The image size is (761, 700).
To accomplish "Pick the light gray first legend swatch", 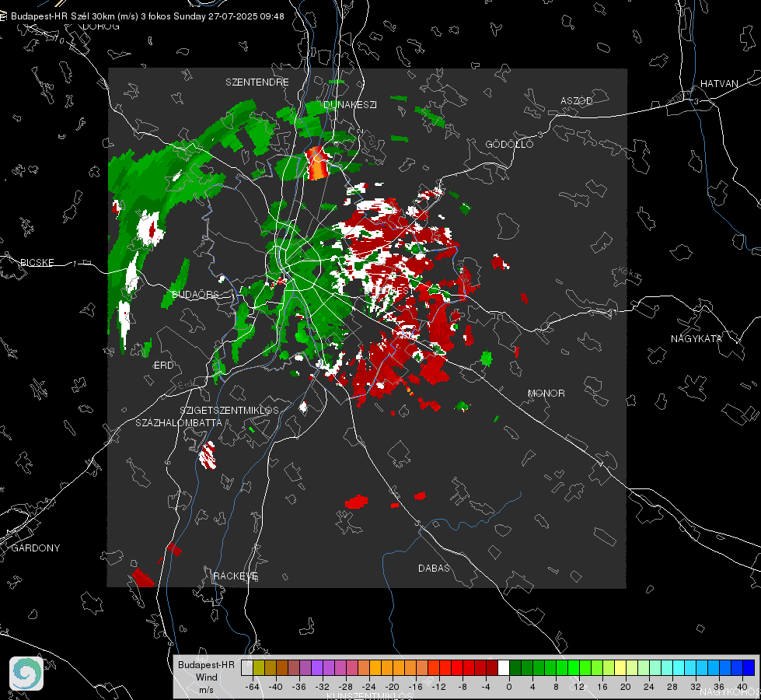I will pyautogui.click(x=247, y=667).
